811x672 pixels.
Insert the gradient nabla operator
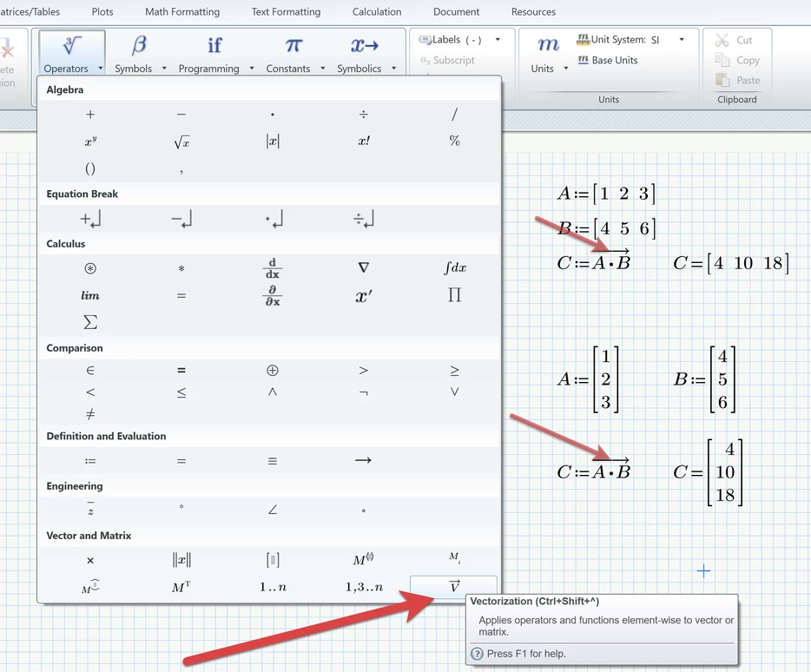364,268
